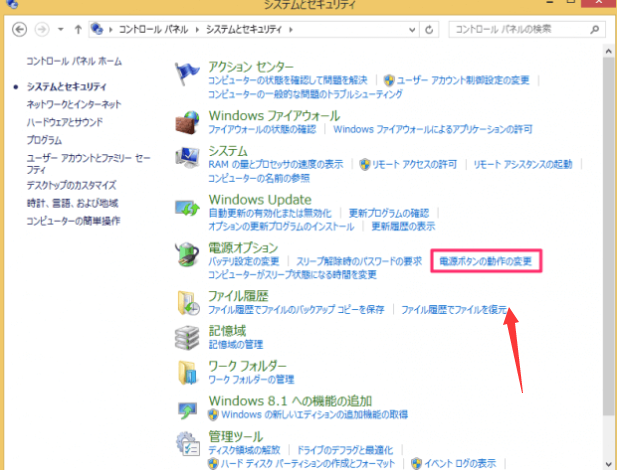The image size is (617, 470).
Task: Open ワーク フォルダーの管理 link
Action: click(251, 379)
